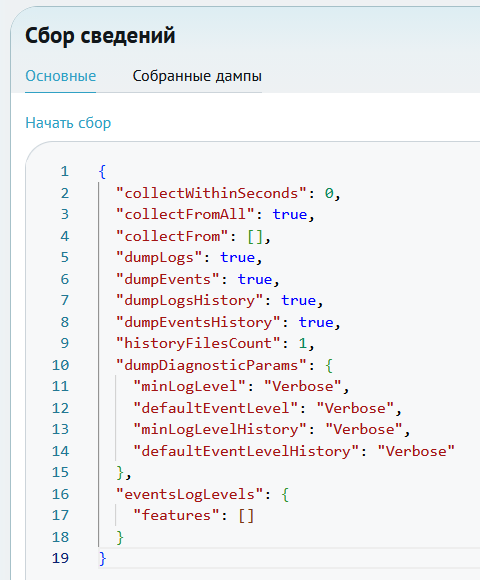The height and width of the screenshot is (580, 480).
Task: Click the "dumpDiagnosticParams" key on line 10
Action: [x=212, y=365]
